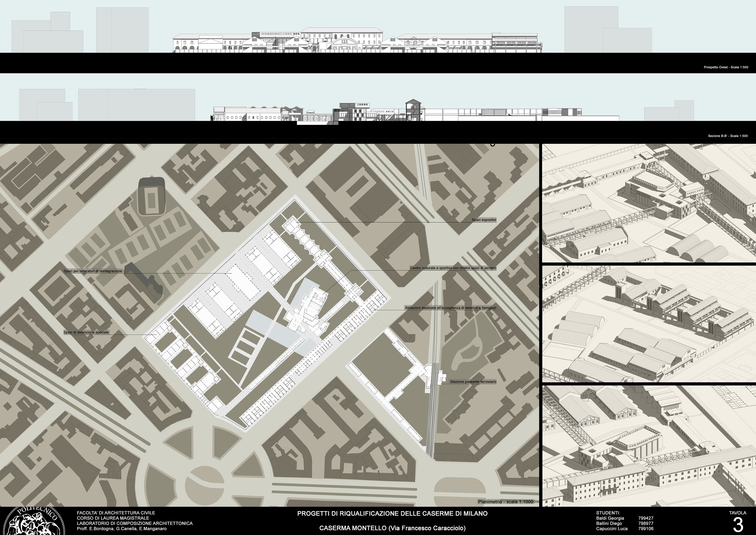Image resolution: width=756 pixels, height=535 pixels.
Task: Click 'Centro culturale e sportivo' label
Action: (x=453, y=268)
